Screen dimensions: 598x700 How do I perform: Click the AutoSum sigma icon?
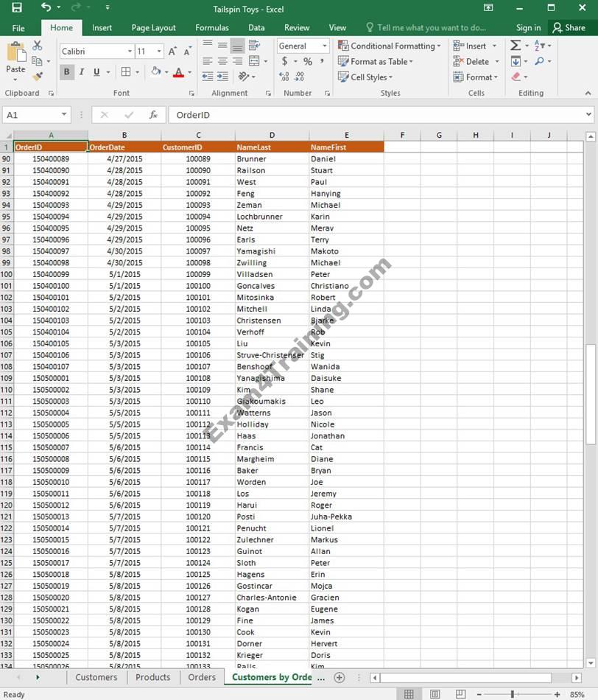click(x=516, y=46)
